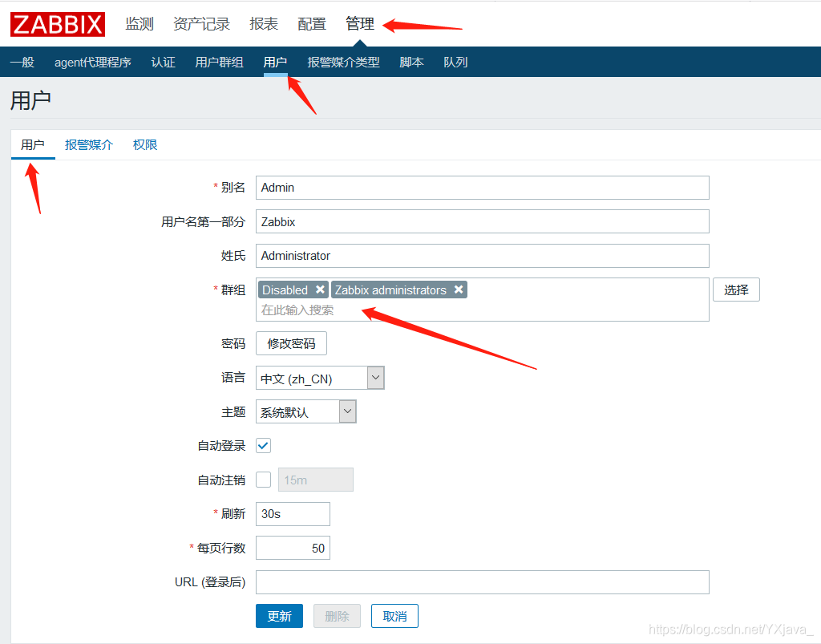Click the group search field 在此输入搜索
The height and width of the screenshot is (644, 821).
482,310
